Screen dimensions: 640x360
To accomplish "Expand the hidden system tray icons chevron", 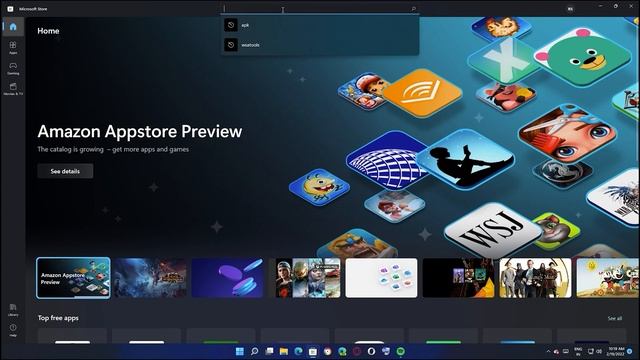I will [x=548, y=351].
